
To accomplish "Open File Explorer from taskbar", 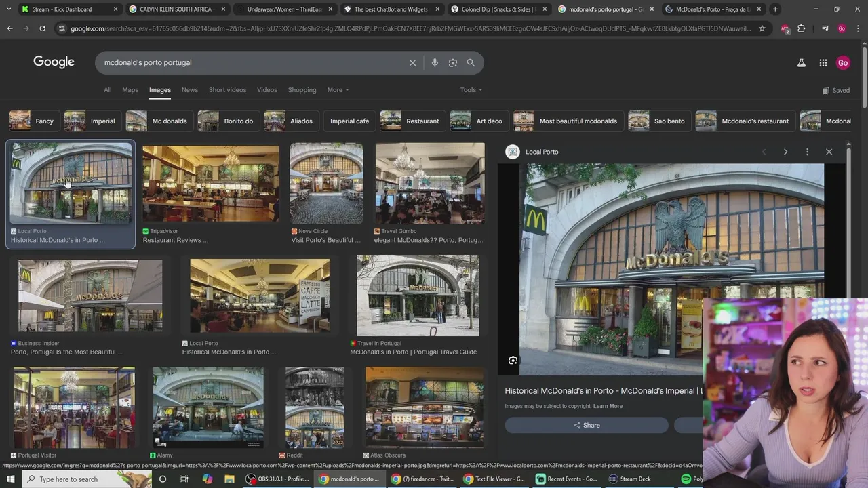I will (229, 479).
